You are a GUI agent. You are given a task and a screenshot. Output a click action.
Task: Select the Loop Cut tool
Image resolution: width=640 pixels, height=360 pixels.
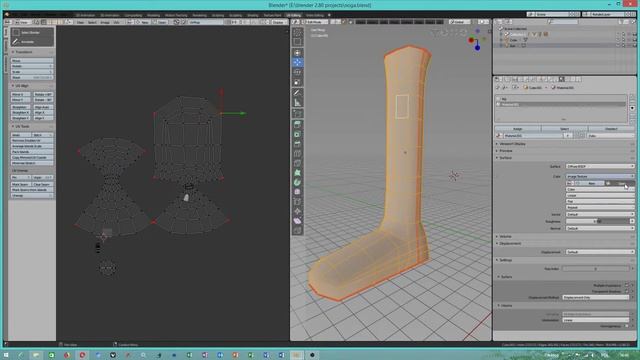298,154
